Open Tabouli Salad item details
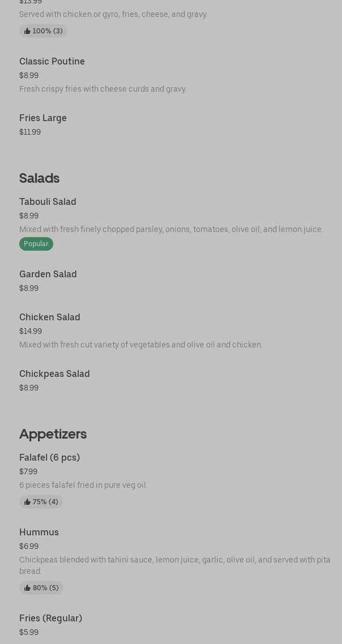Image resolution: width=342 pixels, height=644 pixels. point(48,201)
